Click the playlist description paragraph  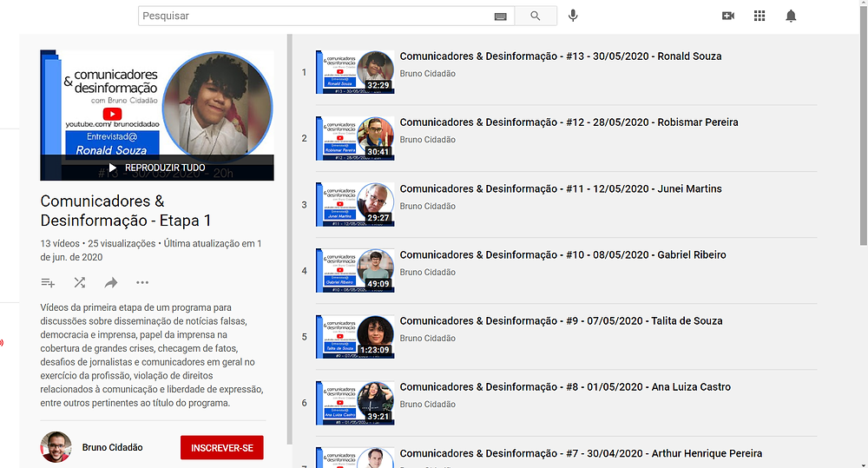point(152,355)
